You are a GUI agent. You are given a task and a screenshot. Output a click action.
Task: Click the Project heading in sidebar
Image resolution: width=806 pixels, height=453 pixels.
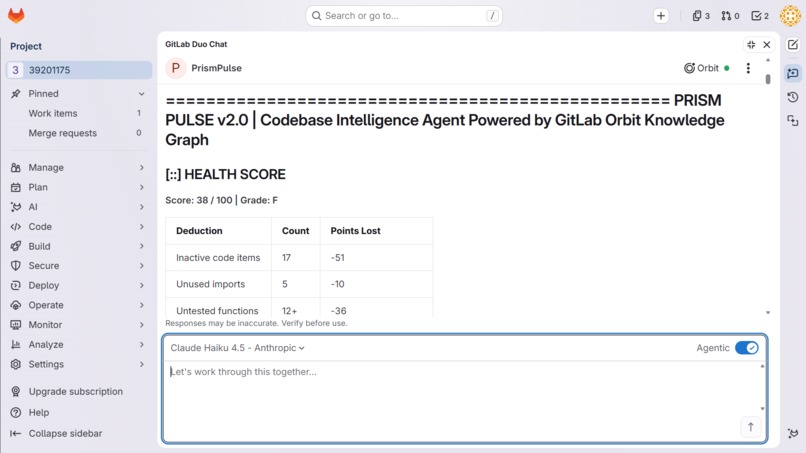(x=26, y=46)
